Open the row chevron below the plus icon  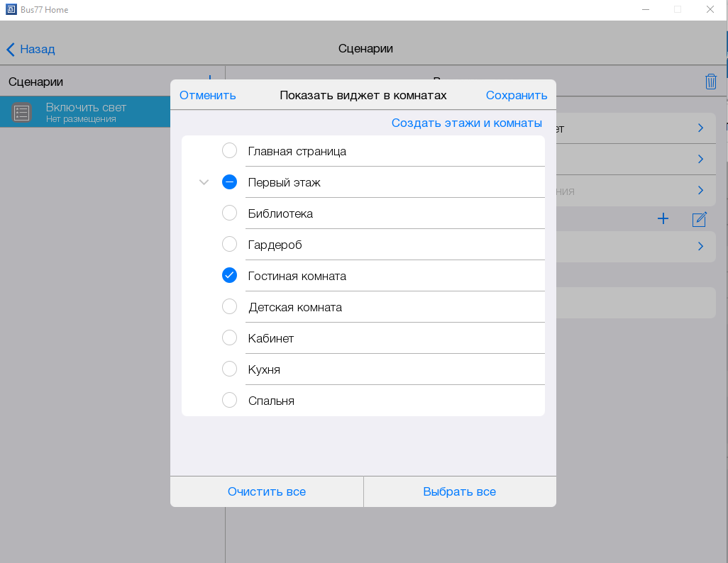click(x=700, y=247)
